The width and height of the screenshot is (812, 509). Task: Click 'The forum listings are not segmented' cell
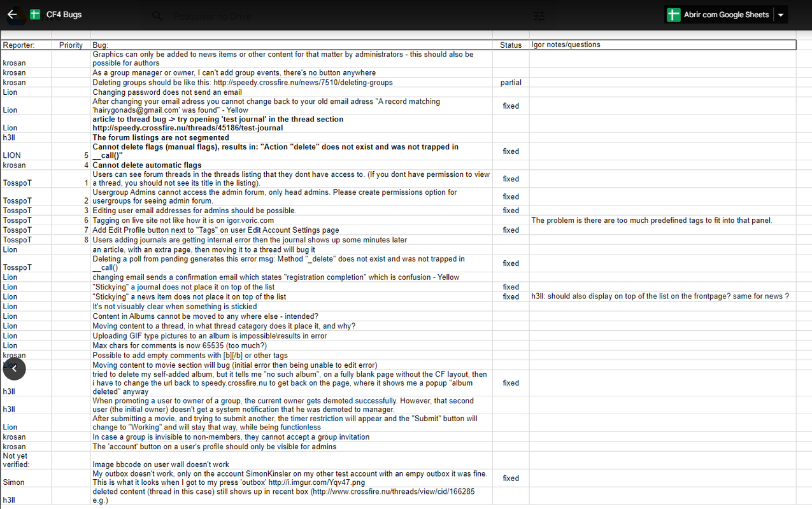[x=292, y=137]
